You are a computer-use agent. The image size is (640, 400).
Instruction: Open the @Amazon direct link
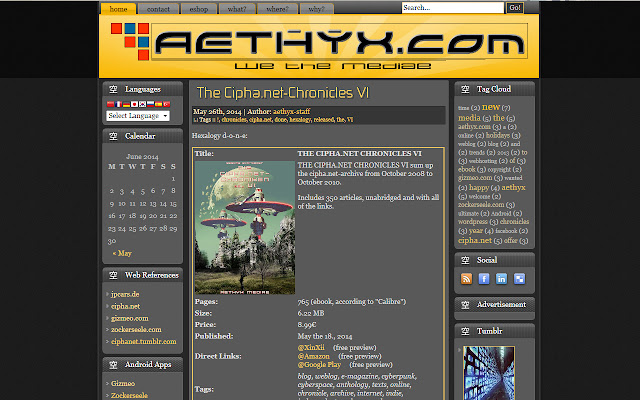[313, 356]
